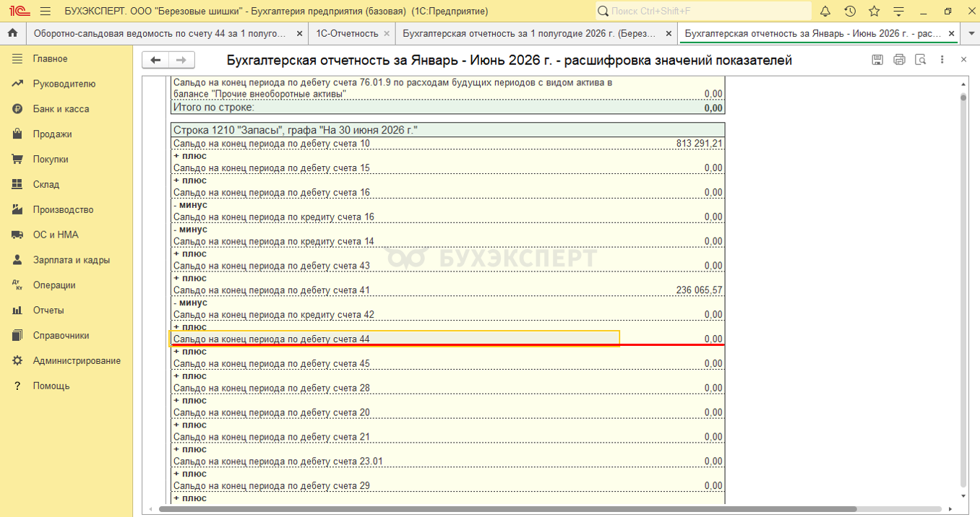The image size is (980, 517).
Task: Navigate back with left arrow button
Action: [x=155, y=61]
